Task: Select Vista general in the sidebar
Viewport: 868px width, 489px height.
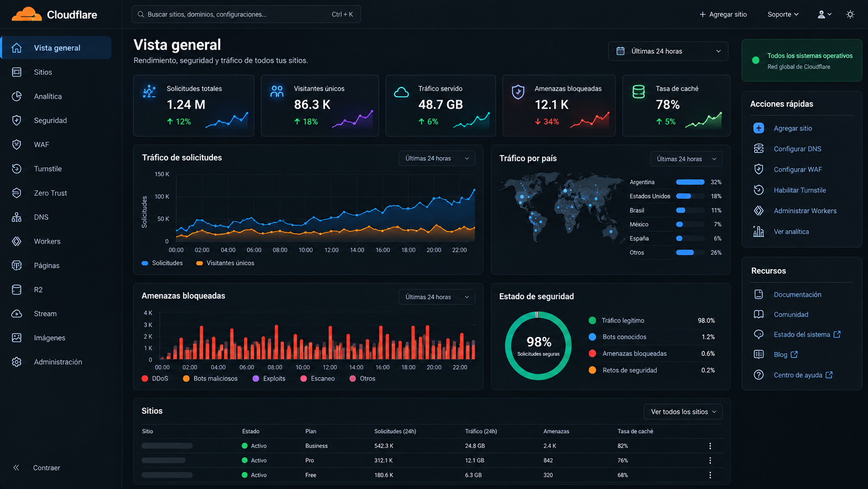Action: (56, 48)
